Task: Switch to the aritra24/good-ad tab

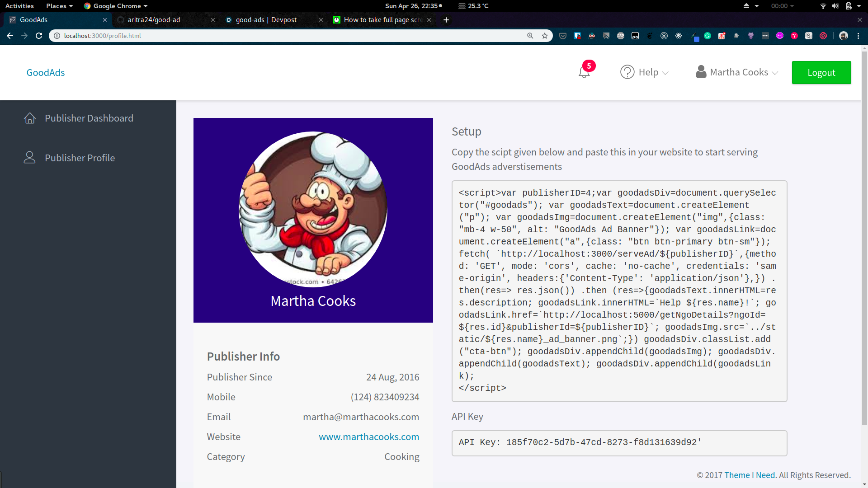Action: 154,20
